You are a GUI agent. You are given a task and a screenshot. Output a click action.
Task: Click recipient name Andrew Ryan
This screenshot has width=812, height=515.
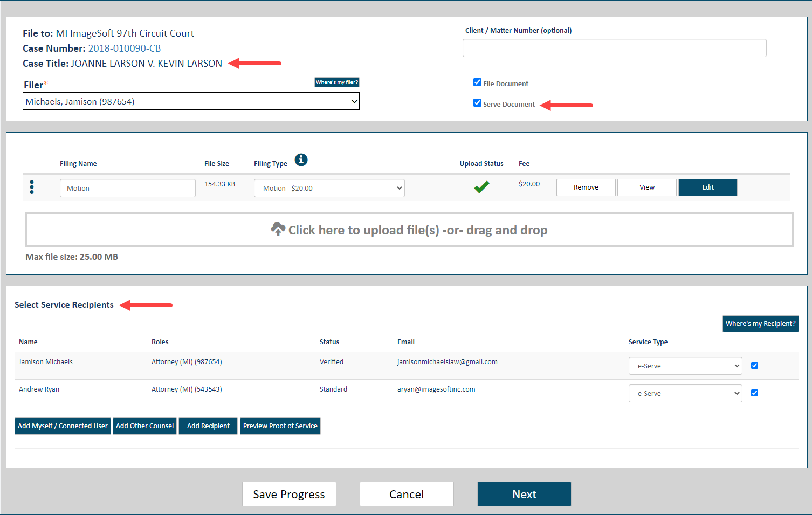[39, 389]
